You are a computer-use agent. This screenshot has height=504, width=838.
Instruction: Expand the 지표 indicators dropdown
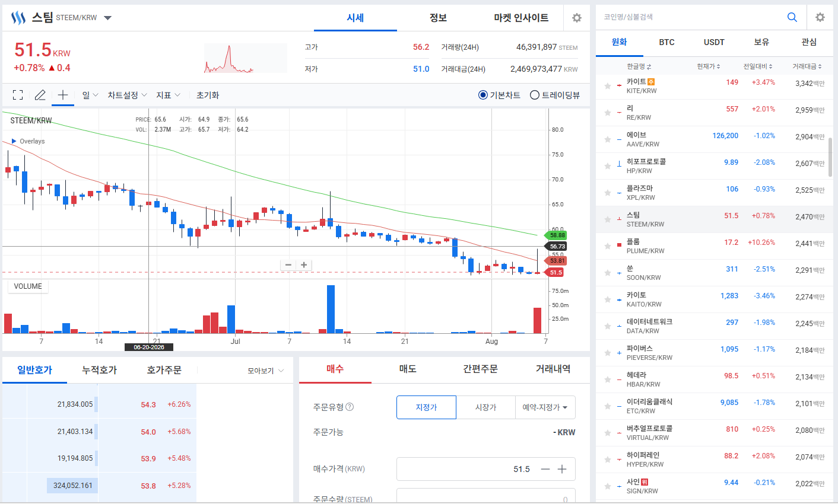click(168, 95)
